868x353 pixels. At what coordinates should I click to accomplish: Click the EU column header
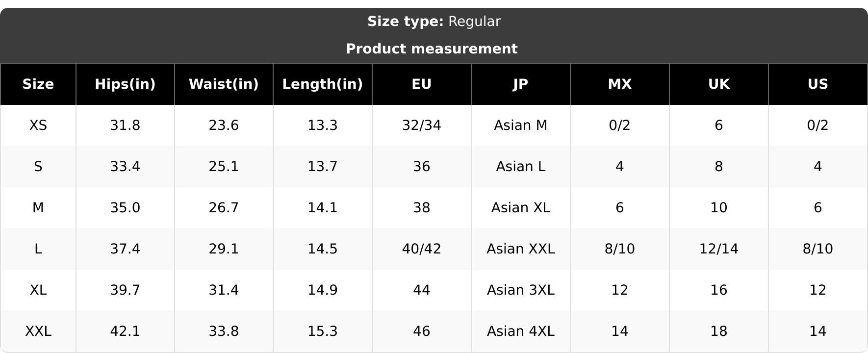[x=422, y=84]
